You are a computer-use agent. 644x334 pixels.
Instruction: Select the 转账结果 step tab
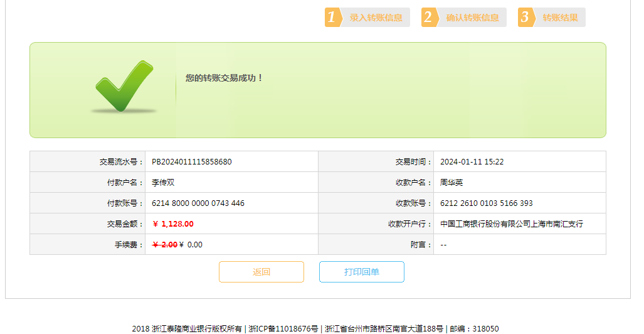click(x=560, y=18)
